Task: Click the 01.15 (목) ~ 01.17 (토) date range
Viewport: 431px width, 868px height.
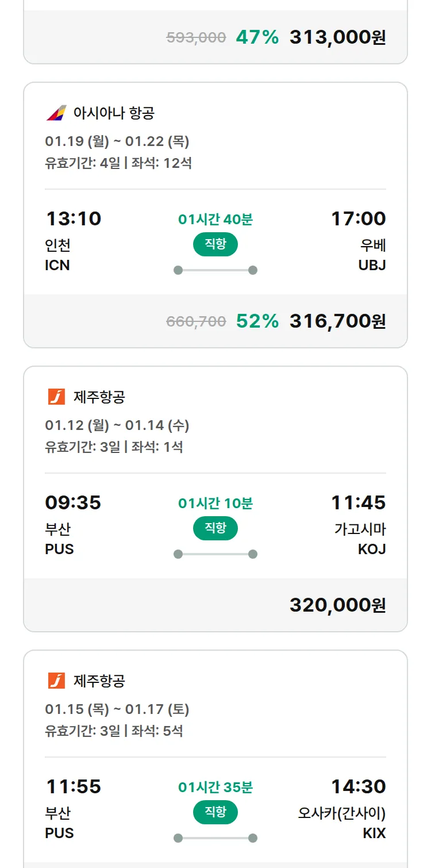Action: [x=117, y=709]
